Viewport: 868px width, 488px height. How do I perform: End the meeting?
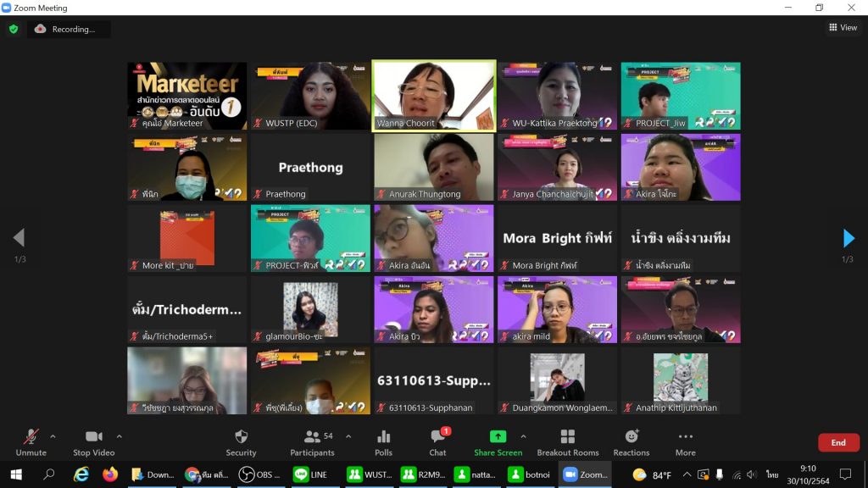[x=838, y=442]
